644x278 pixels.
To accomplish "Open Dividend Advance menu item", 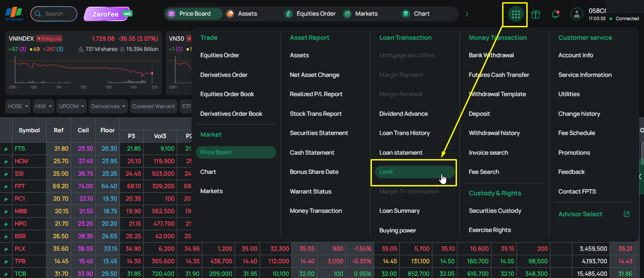I will tap(403, 114).
